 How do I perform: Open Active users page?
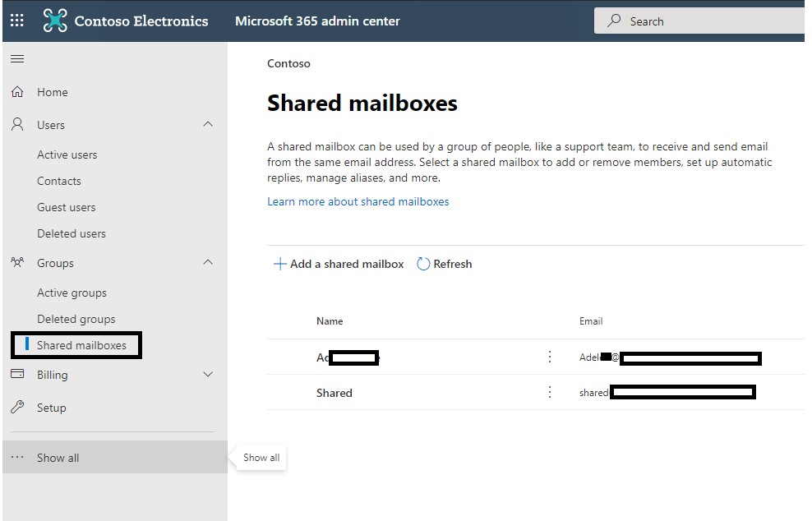pyautogui.click(x=67, y=154)
